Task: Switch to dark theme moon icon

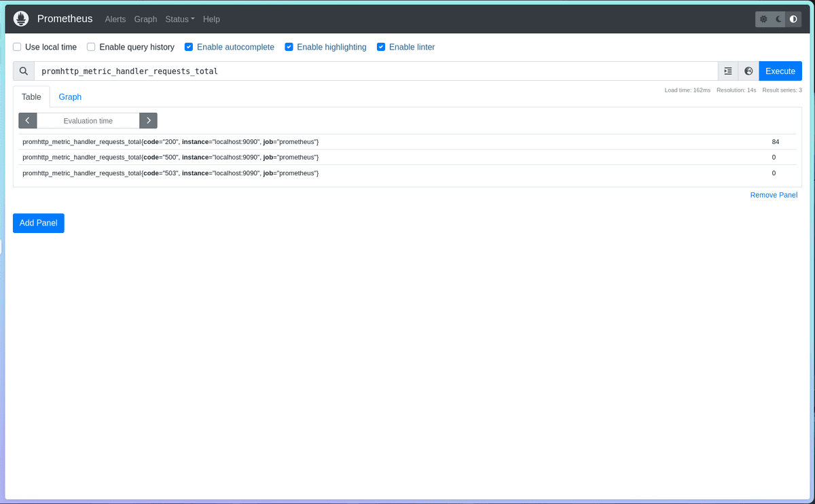Action: point(778,19)
